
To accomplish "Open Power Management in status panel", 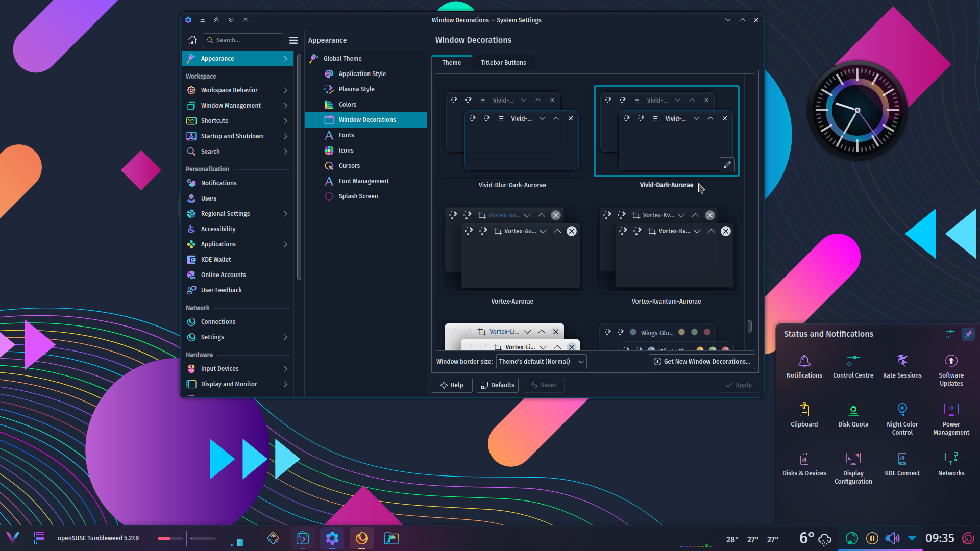I will (x=951, y=419).
